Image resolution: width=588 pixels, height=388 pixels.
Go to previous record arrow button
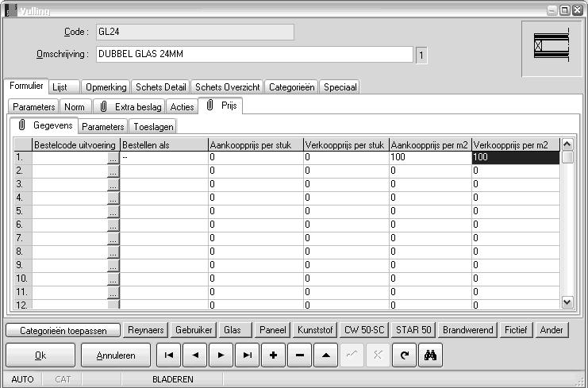pyautogui.click(x=195, y=355)
